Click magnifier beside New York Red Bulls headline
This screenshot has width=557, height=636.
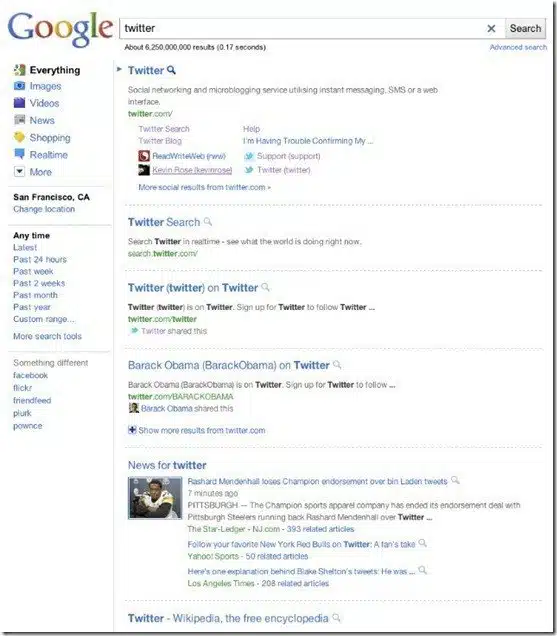[x=422, y=543]
